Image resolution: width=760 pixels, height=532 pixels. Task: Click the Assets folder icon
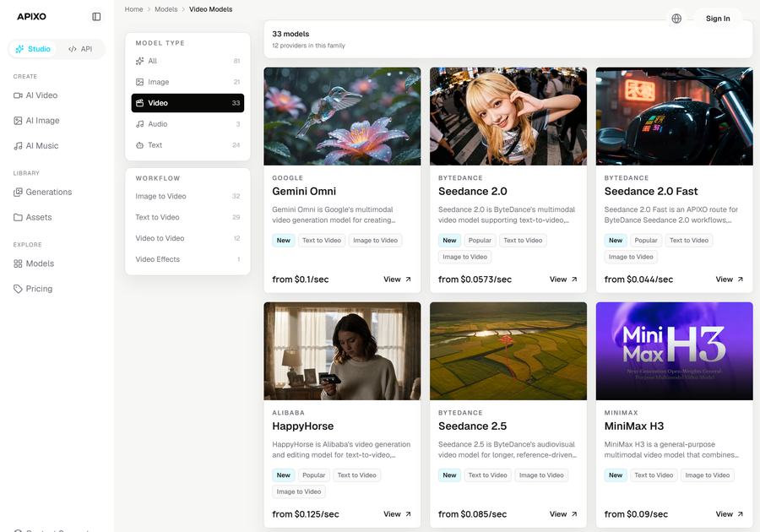(18, 218)
